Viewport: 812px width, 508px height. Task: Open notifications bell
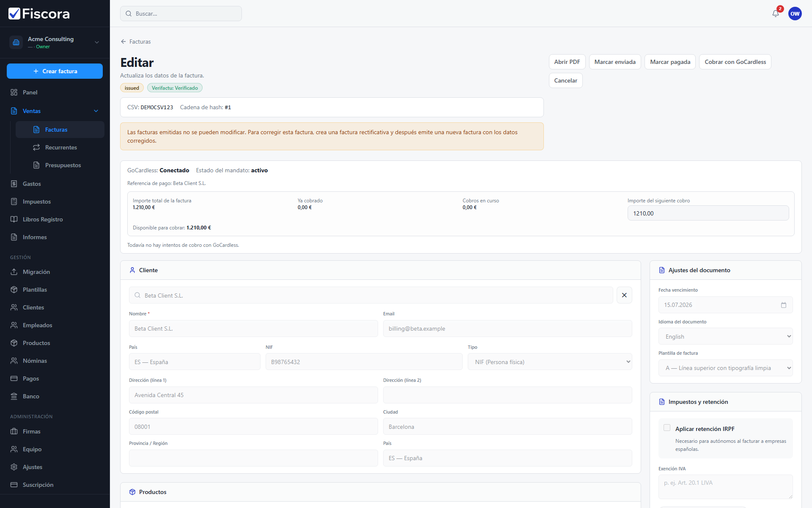coord(776,14)
